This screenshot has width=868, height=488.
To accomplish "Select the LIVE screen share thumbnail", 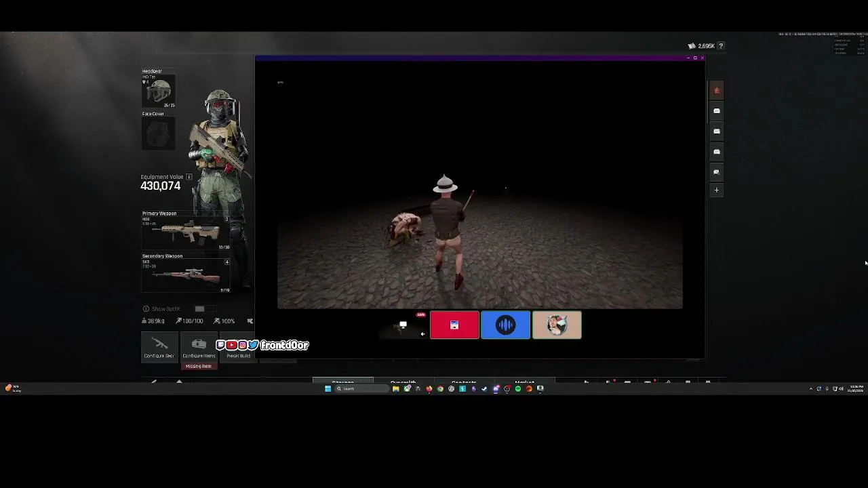I will coord(403,325).
